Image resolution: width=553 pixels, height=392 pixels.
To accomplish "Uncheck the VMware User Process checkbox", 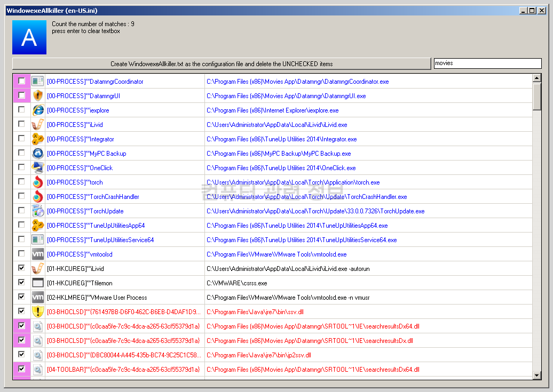I will [x=21, y=297].
